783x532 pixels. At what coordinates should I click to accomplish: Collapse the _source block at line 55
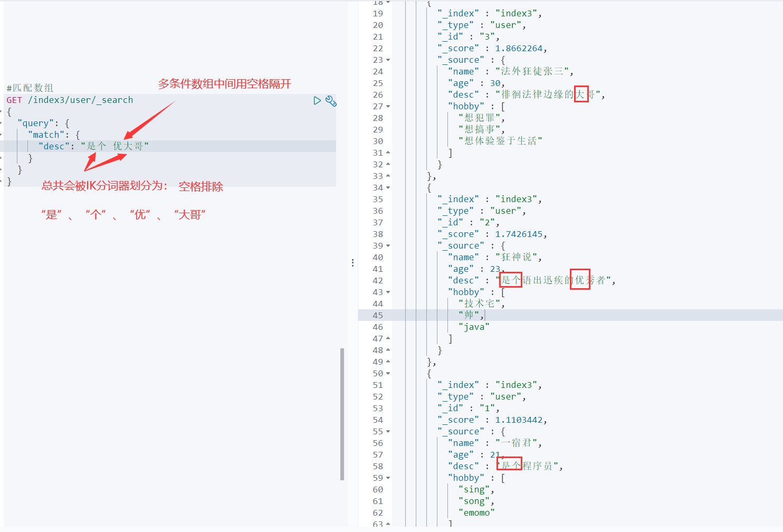coord(388,432)
